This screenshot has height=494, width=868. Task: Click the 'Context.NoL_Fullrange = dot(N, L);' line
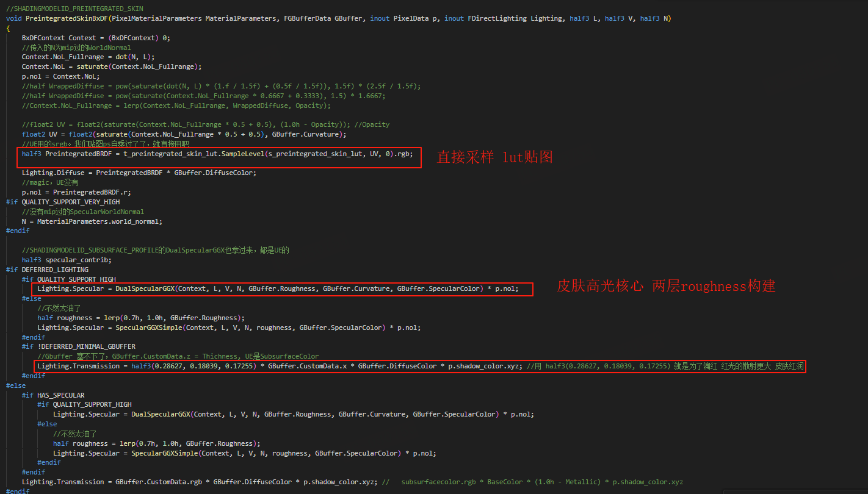pos(88,57)
